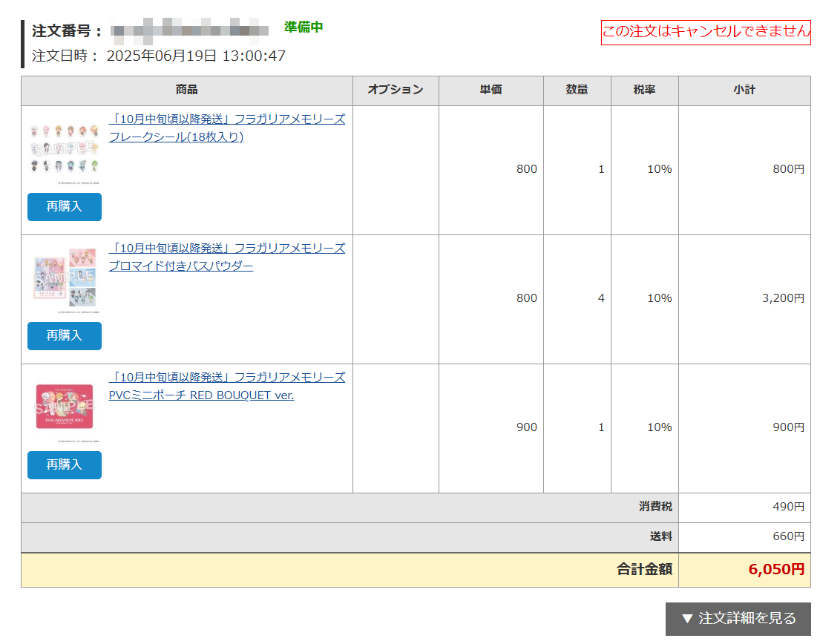Click the 数量 column header
Screen dimensions: 820x644
click(x=577, y=91)
